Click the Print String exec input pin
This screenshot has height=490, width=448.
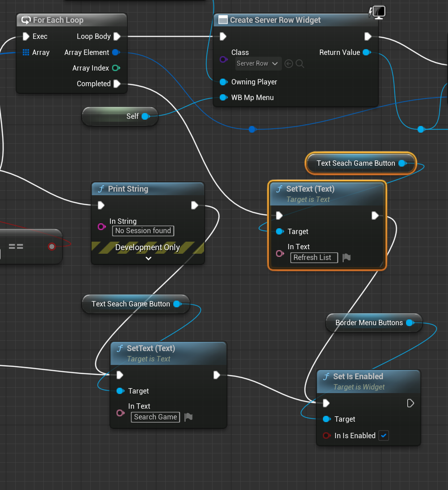point(101,205)
